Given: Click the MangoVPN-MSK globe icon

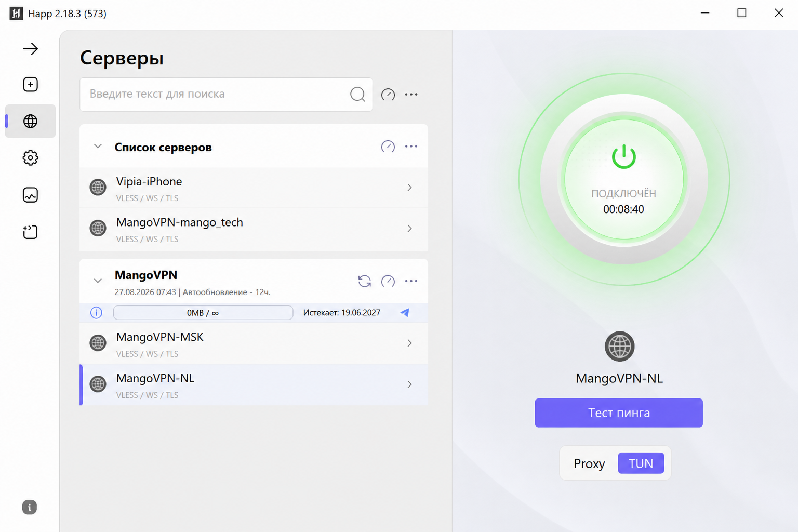Looking at the screenshot, I should [98, 343].
